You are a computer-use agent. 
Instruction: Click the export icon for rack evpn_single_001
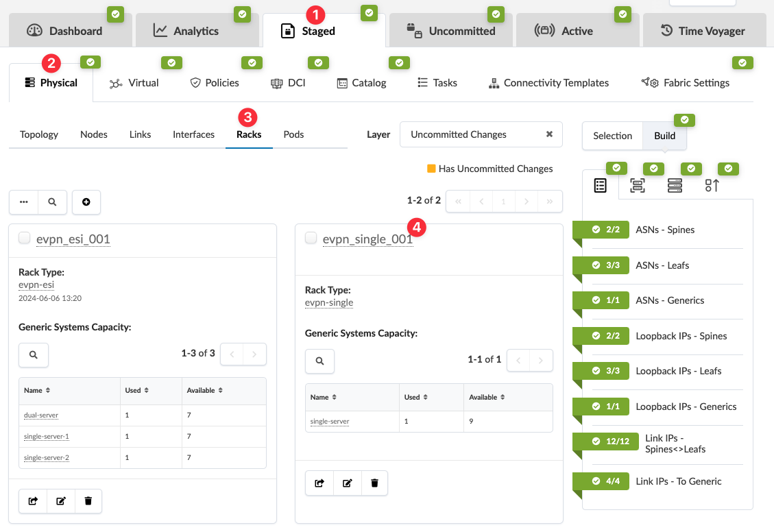[319, 483]
